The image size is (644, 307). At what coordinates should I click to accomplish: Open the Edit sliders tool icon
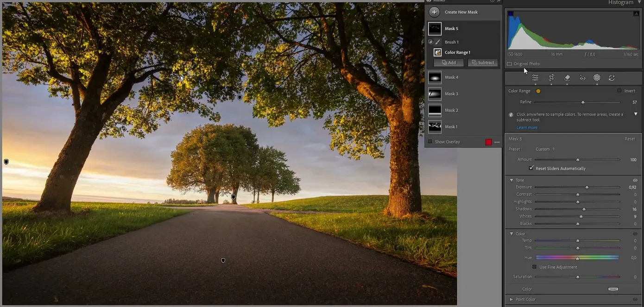click(535, 78)
